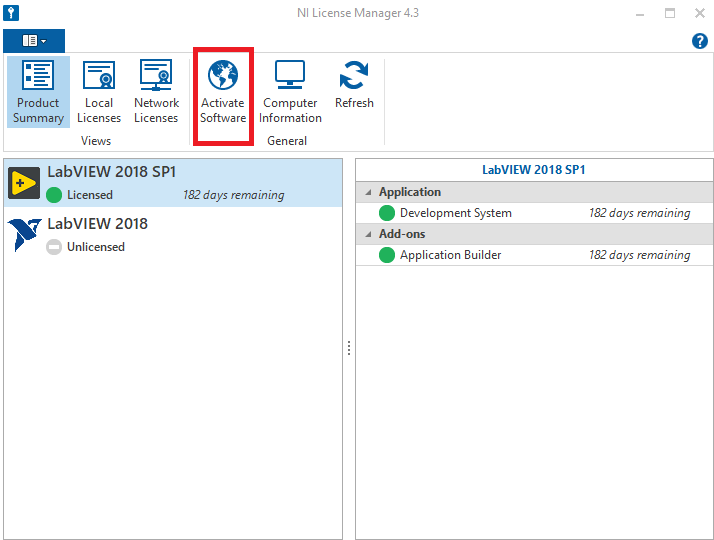
Task: Collapse the Add-ons section
Action: pos(368,234)
